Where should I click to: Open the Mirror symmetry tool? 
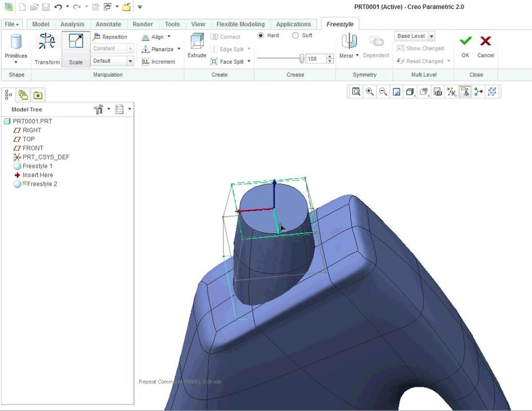coord(349,46)
